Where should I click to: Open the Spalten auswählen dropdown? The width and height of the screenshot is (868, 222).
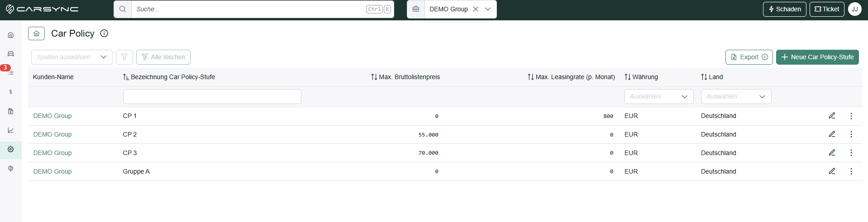pos(72,57)
